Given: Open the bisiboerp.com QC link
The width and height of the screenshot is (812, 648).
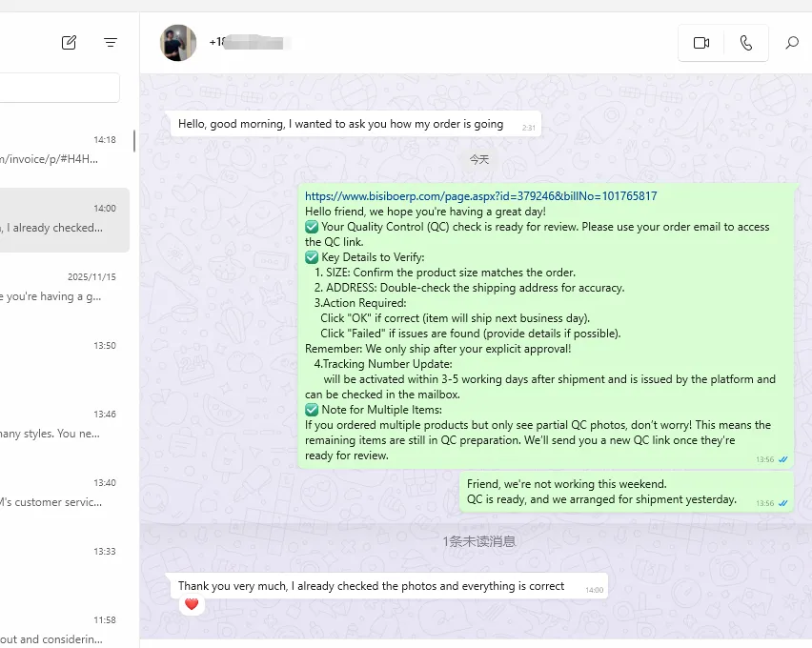Looking at the screenshot, I should 480,196.
